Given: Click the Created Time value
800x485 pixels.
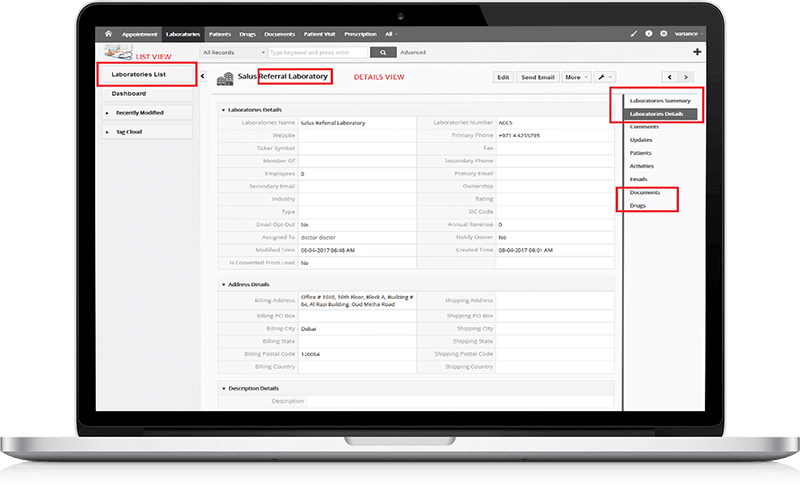Looking at the screenshot, I should point(526,250).
